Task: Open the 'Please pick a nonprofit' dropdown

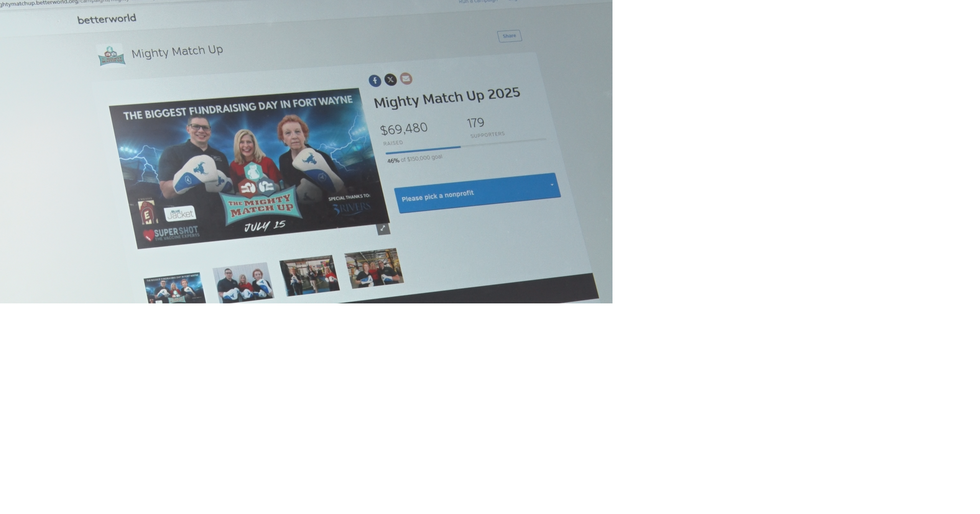Action: click(x=477, y=193)
